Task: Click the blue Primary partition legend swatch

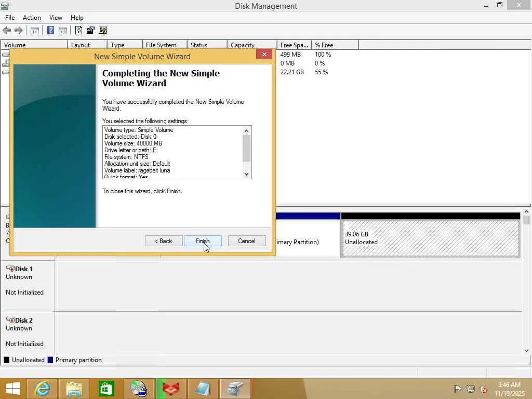Action: [x=50, y=360]
